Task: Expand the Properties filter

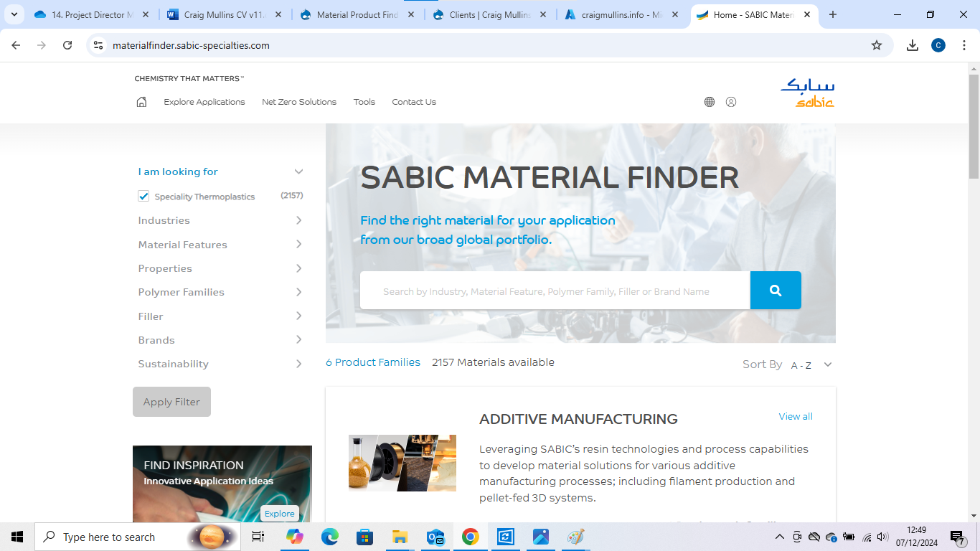Action: pos(221,268)
